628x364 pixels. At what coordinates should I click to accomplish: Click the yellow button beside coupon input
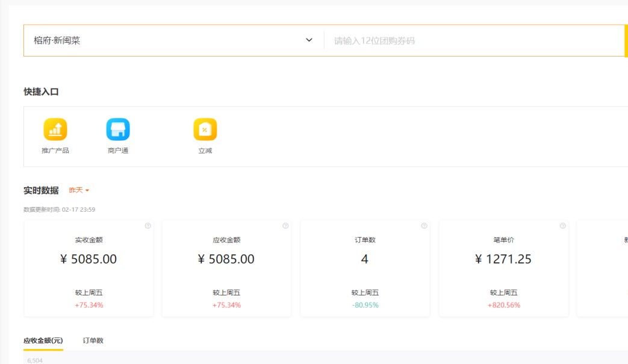(626, 41)
